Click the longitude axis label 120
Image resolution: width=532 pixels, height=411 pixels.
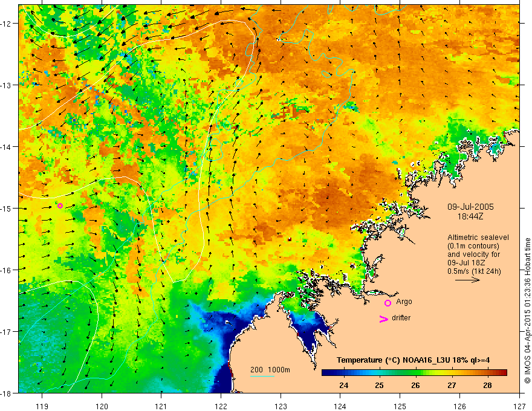click(102, 406)
